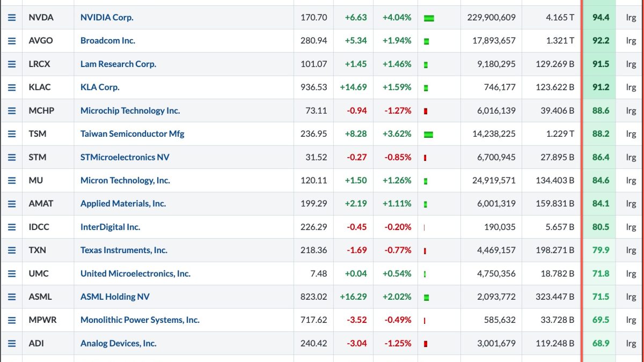
Task: Click the green change bar for NVDA
Action: click(429, 18)
